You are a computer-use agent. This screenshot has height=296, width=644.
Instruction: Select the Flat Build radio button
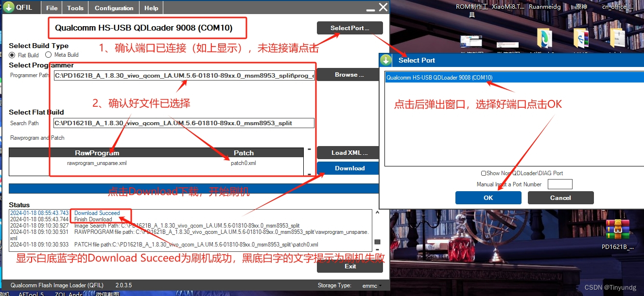pyautogui.click(x=13, y=55)
